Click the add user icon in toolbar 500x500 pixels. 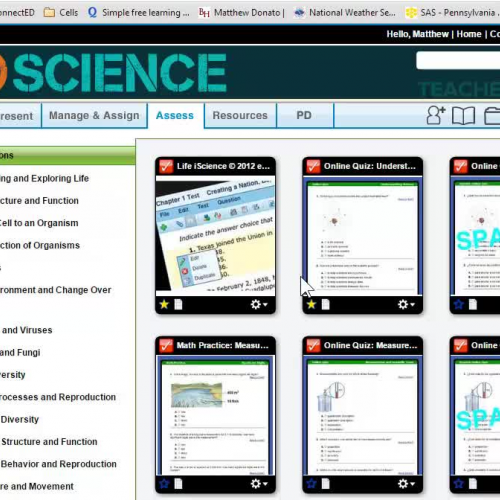[436, 115]
